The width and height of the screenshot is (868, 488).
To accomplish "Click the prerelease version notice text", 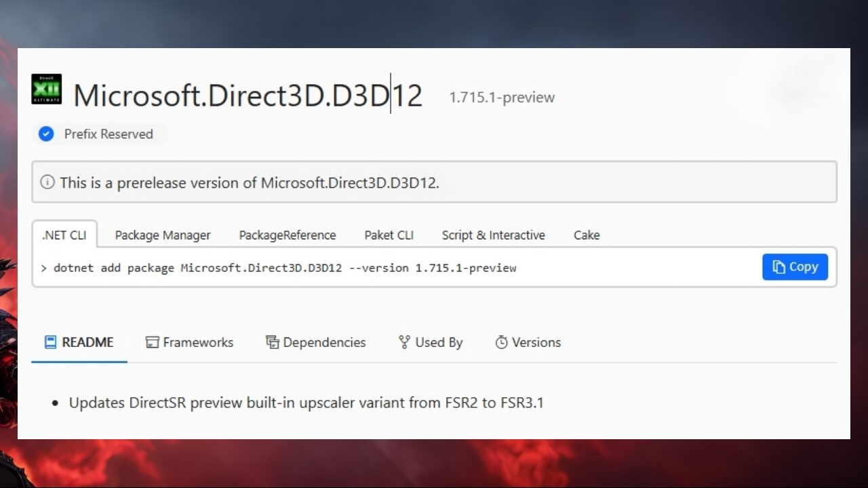I will click(x=250, y=182).
